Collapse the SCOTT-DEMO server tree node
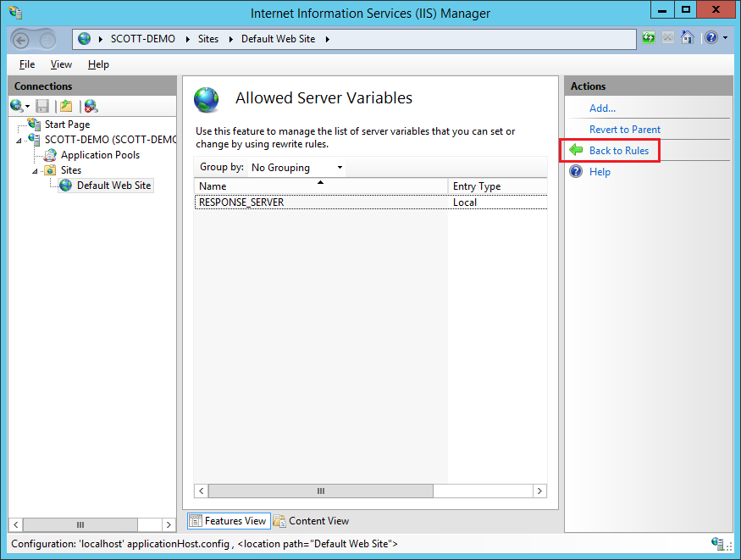Viewport: 741px width, 560px height. coord(19,140)
